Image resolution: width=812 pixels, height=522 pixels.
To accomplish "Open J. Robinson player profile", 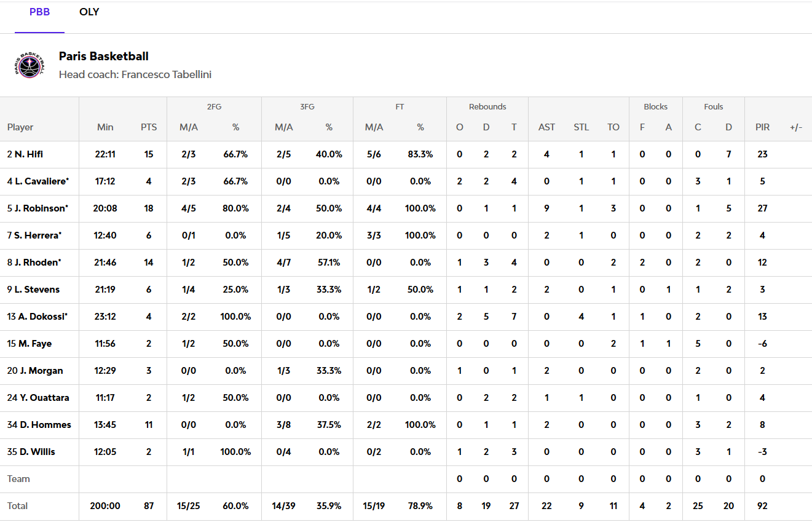I will pyautogui.click(x=39, y=208).
